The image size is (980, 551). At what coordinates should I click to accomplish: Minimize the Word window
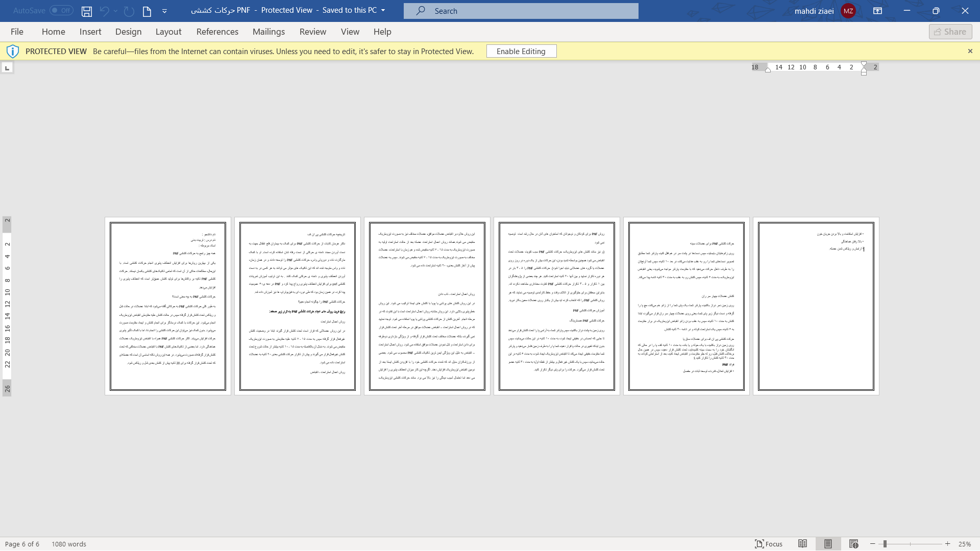(906, 11)
